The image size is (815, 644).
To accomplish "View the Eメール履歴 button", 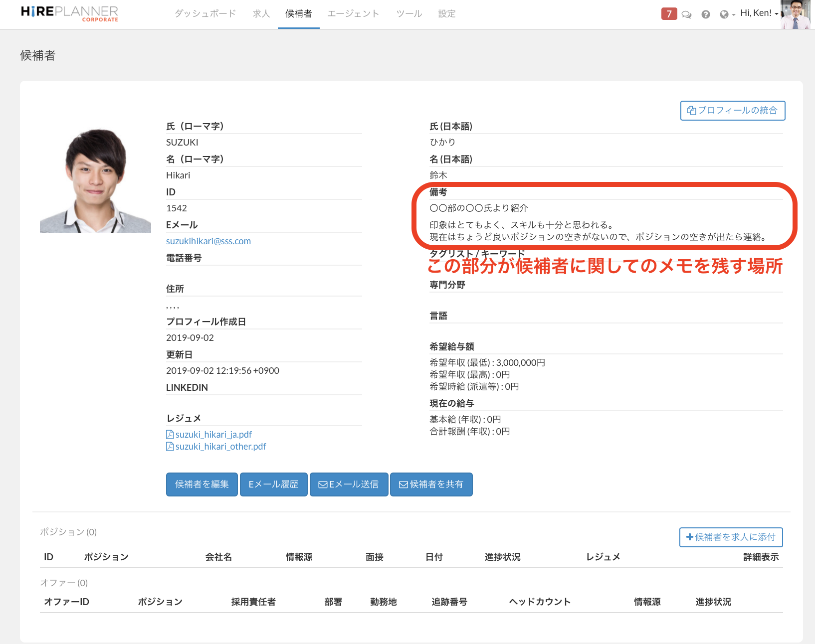I will (x=273, y=484).
